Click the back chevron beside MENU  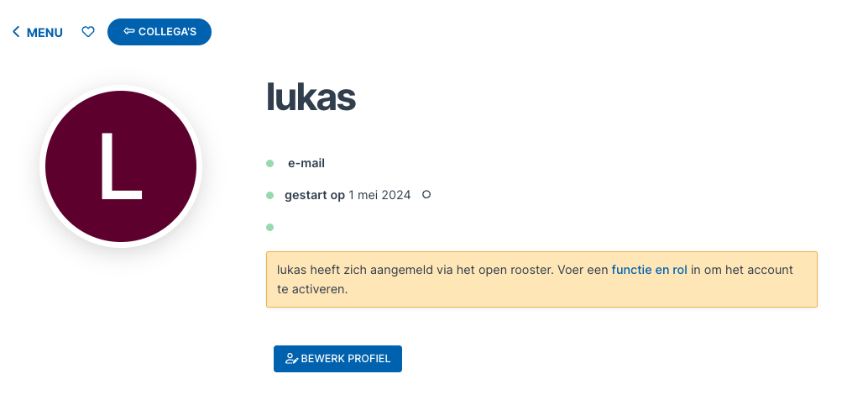(x=16, y=32)
